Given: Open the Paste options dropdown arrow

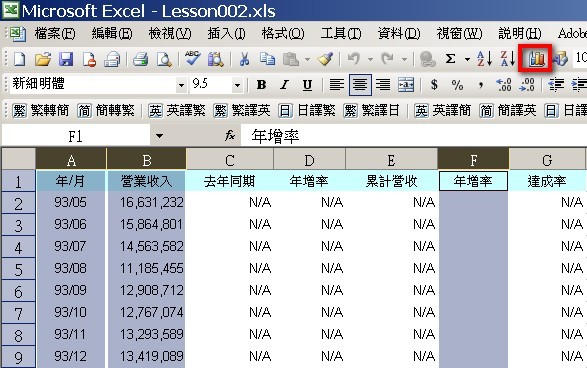Looking at the screenshot, I should pyautogui.click(x=307, y=59).
